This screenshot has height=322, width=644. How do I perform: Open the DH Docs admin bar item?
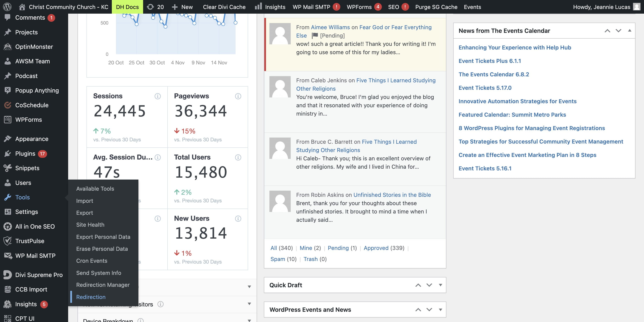(127, 7)
